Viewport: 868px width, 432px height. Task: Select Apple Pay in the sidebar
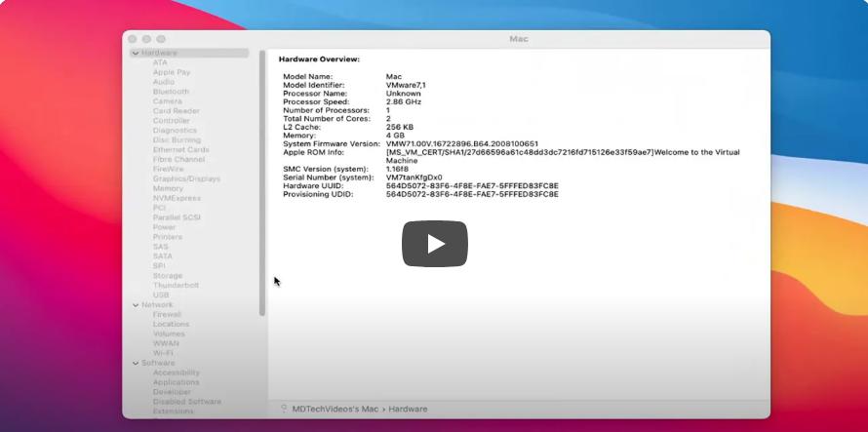(172, 72)
